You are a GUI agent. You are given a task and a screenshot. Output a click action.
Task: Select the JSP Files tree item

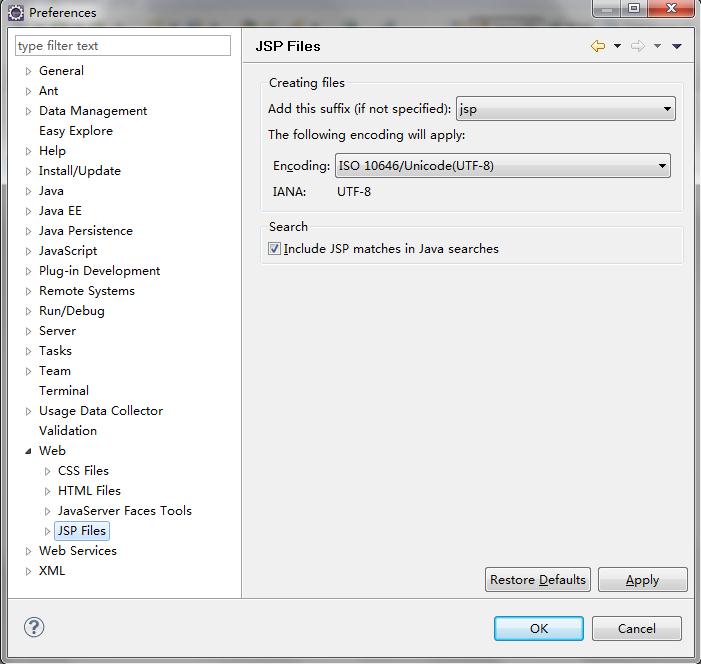click(82, 531)
